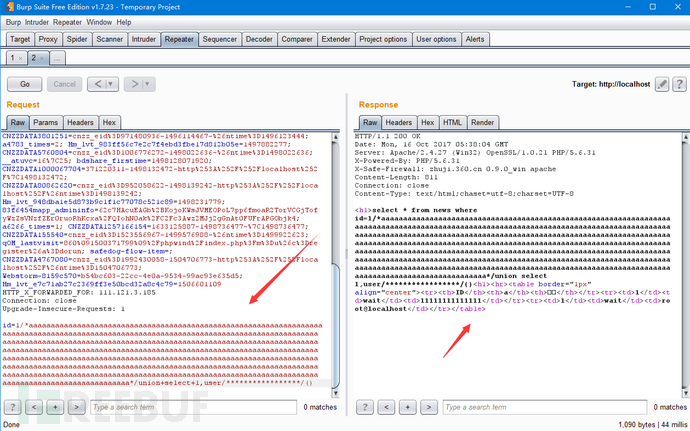
Task: Click the HTTP/1.1 200 OK status line
Action: pyautogui.click(x=388, y=136)
